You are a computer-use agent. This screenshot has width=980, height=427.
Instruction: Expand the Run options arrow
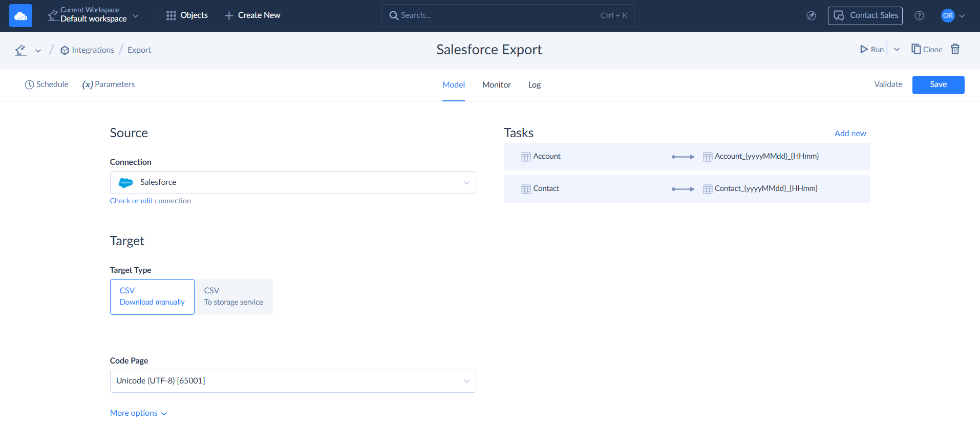(897, 49)
